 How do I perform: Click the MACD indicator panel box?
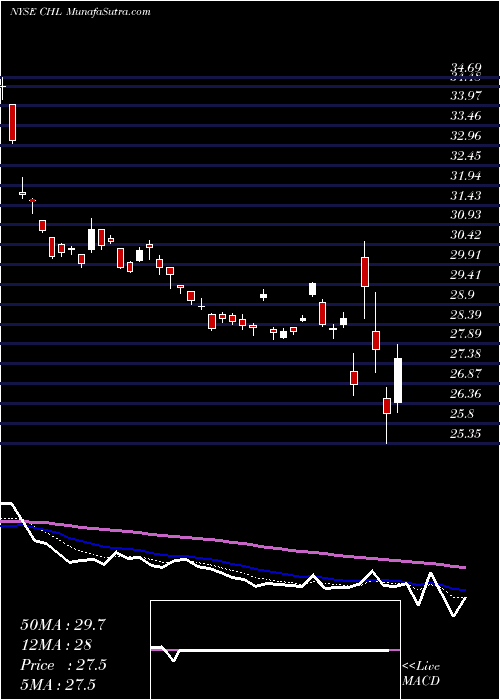click(275, 650)
